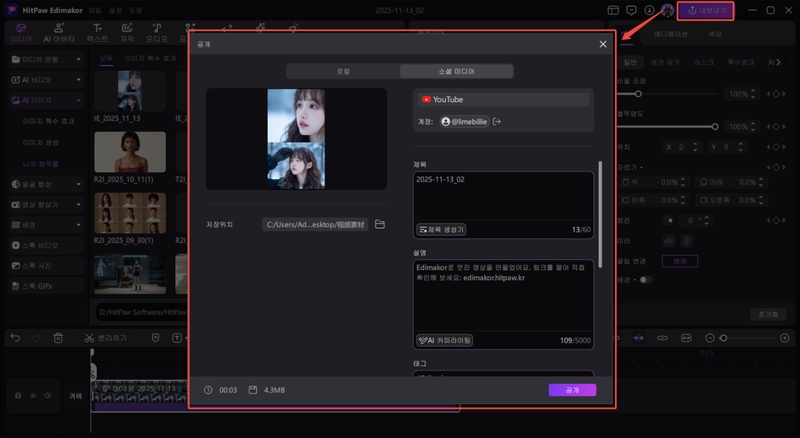Open the 자막 subtitles tab

click(x=127, y=33)
